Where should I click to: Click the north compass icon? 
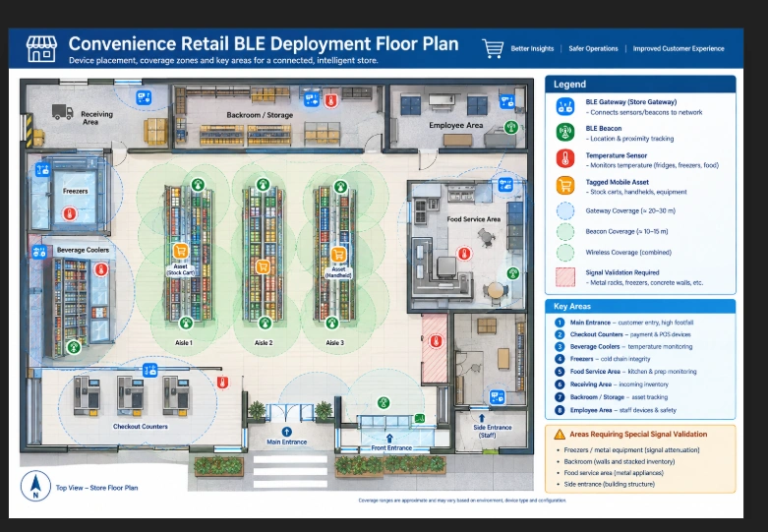tap(35, 486)
